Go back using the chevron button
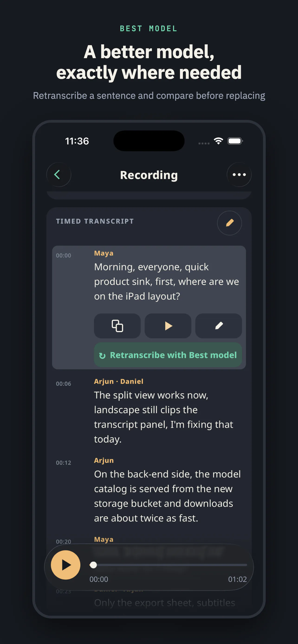 click(59, 175)
